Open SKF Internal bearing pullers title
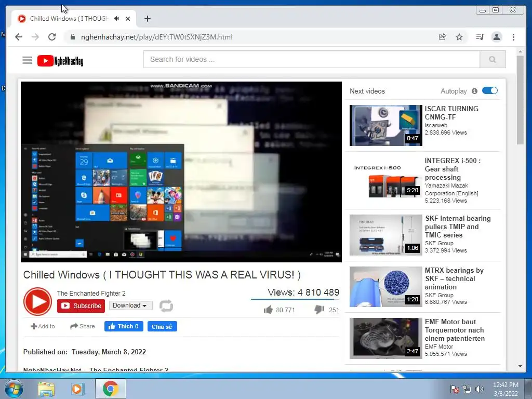 458,227
